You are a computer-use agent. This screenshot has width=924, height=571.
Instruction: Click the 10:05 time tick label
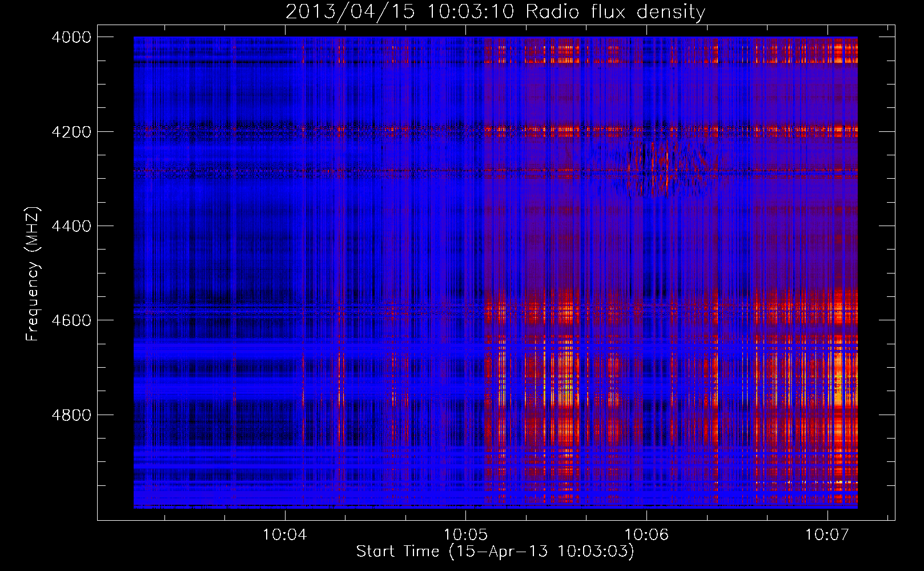465,535
